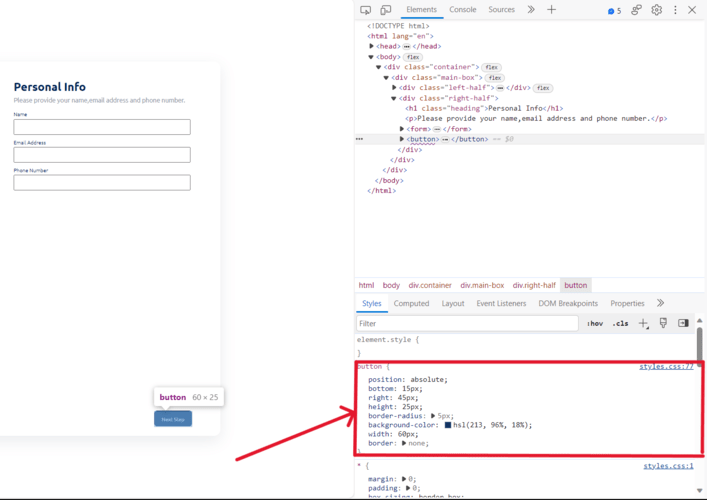Open DevTools settings gear

(x=656, y=10)
